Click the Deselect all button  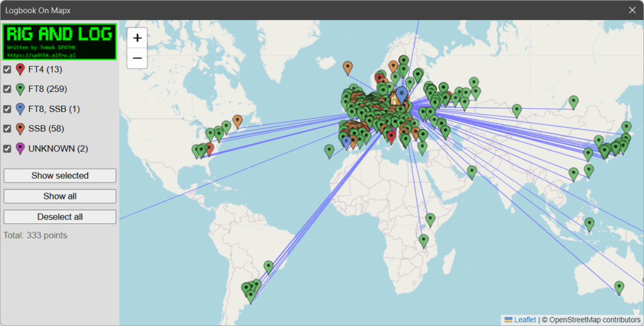click(x=60, y=216)
